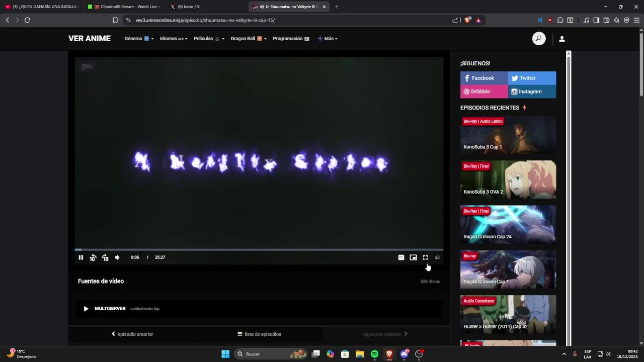This screenshot has width=644, height=362.
Task: Bookmark this page
Action: [x=115, y=20]
